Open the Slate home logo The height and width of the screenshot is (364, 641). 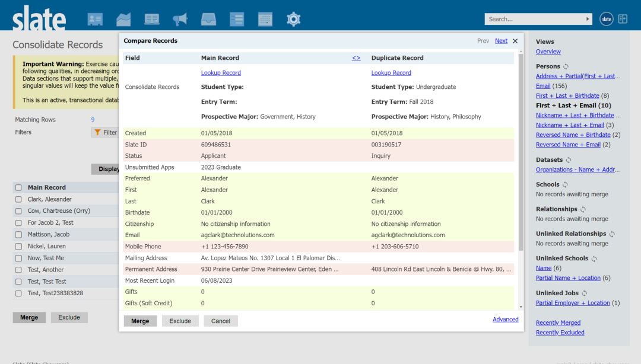tap(39, 18)
